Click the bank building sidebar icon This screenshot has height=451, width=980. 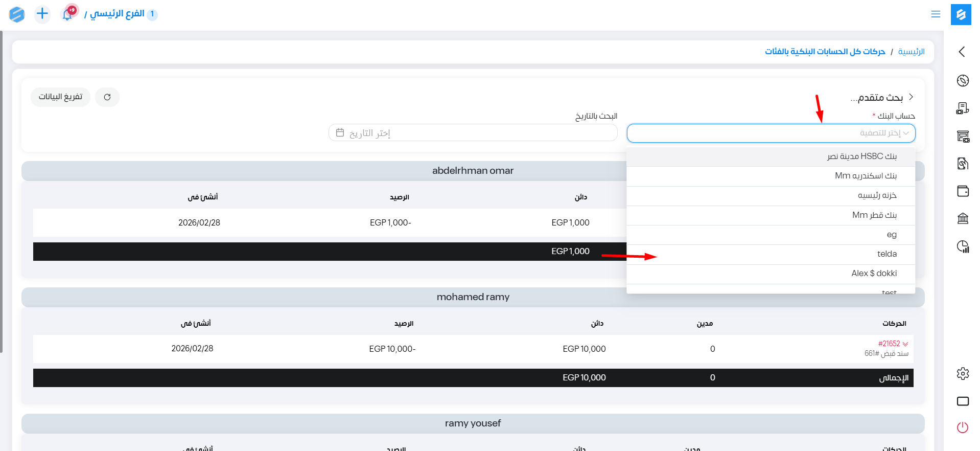[x=963, y=219]
